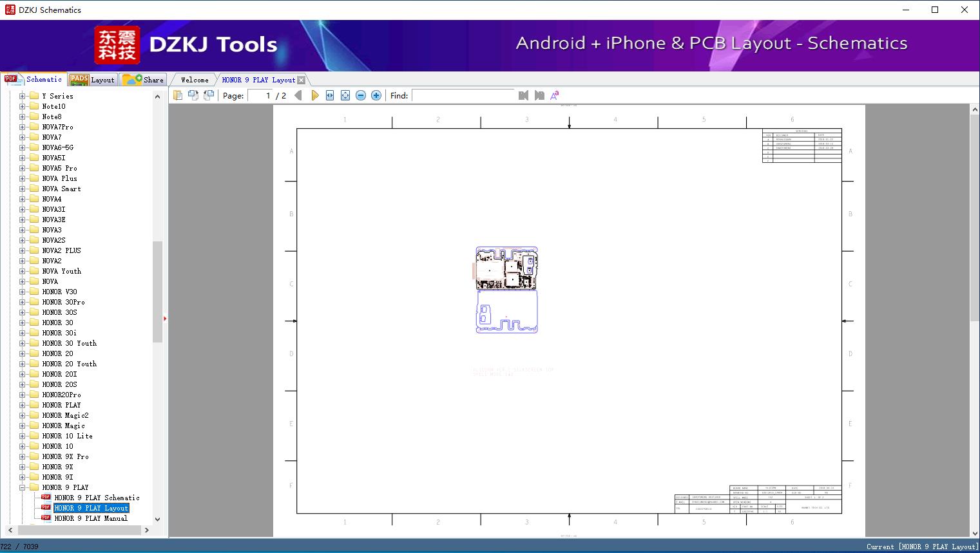Click the PCB board thumbnail in the layout page
The width and height of the screenshot is (980, 553).
click(506, 290)
